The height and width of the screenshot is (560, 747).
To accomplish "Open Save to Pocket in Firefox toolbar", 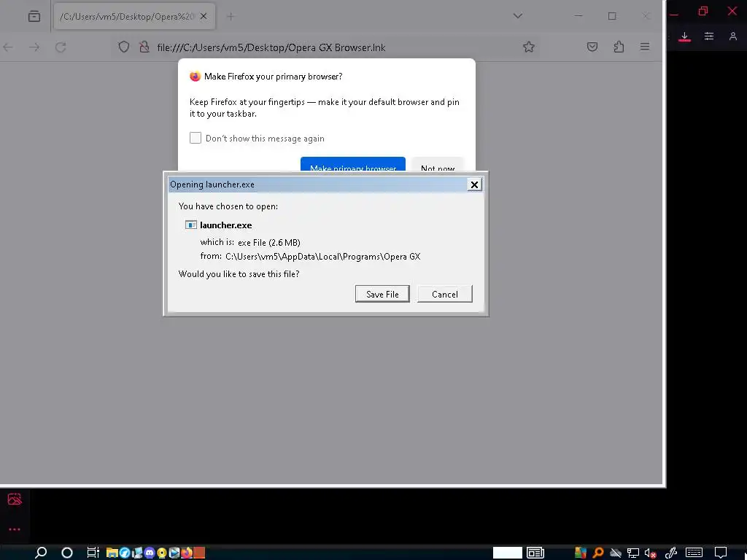I will [x=592, y=47].
